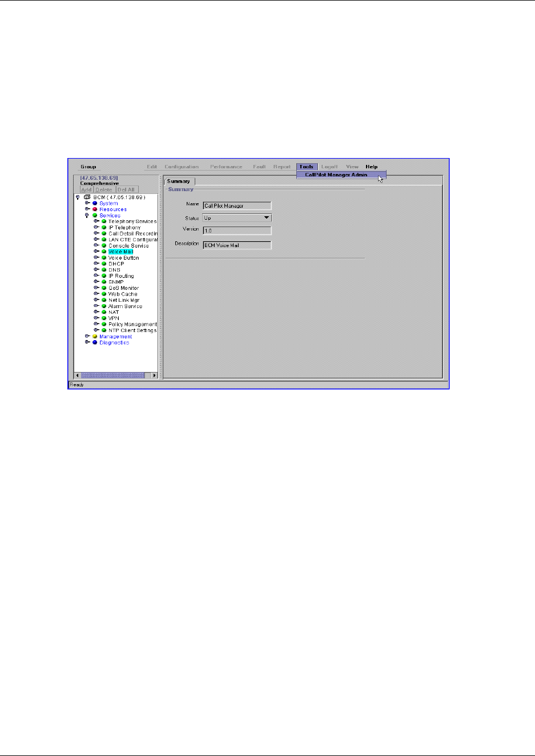
Task: Expand the Diagnostics tree node
Action: pos(87,342)
